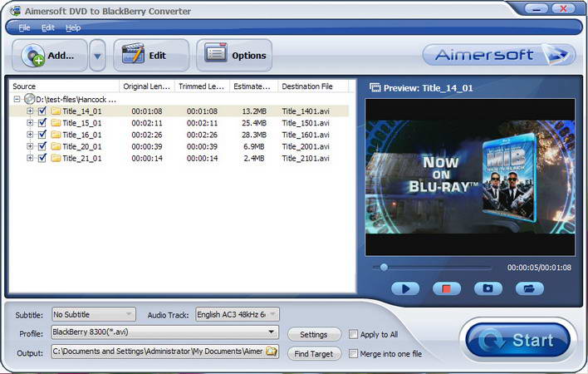Click the preview filmstrip icon beside Preview title
The image size is (588, 374).
[375, 88]
